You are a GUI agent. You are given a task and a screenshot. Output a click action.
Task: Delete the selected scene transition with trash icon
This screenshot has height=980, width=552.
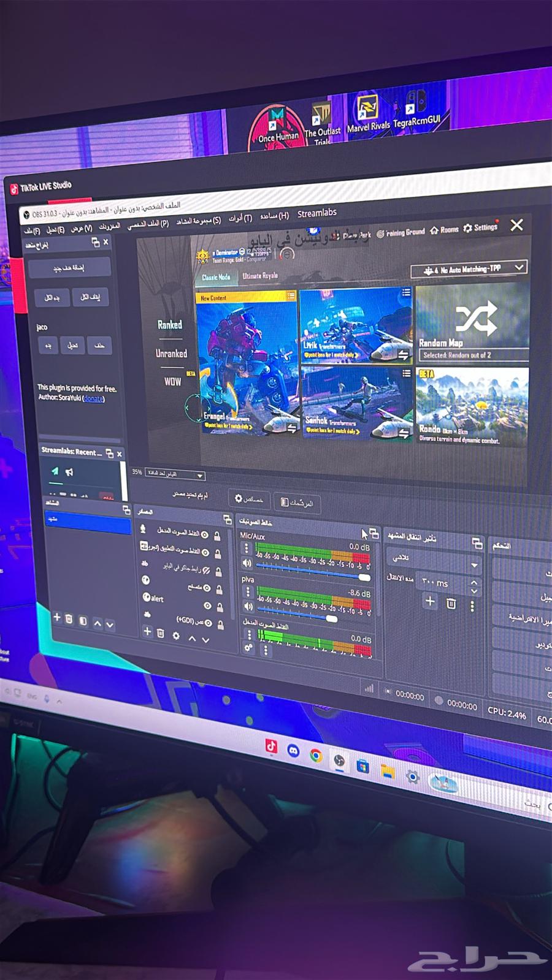pyautogui.click(x=451, y=604)
